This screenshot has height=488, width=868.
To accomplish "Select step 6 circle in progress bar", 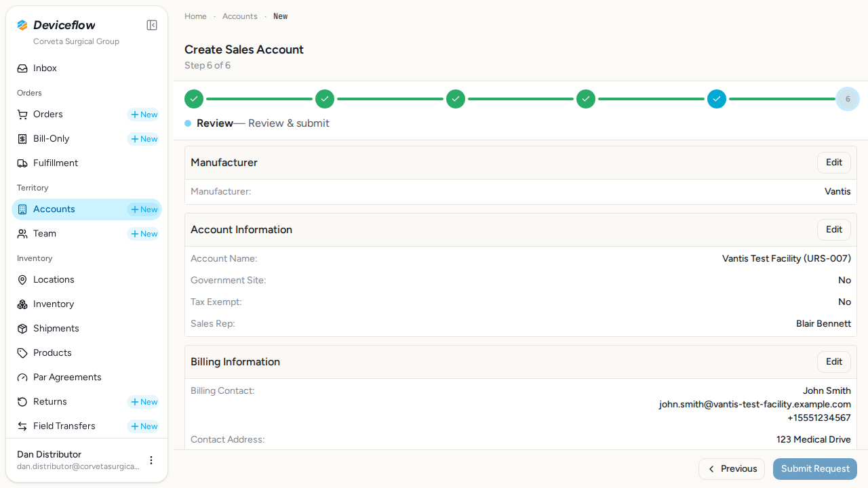I will (848, 99).
